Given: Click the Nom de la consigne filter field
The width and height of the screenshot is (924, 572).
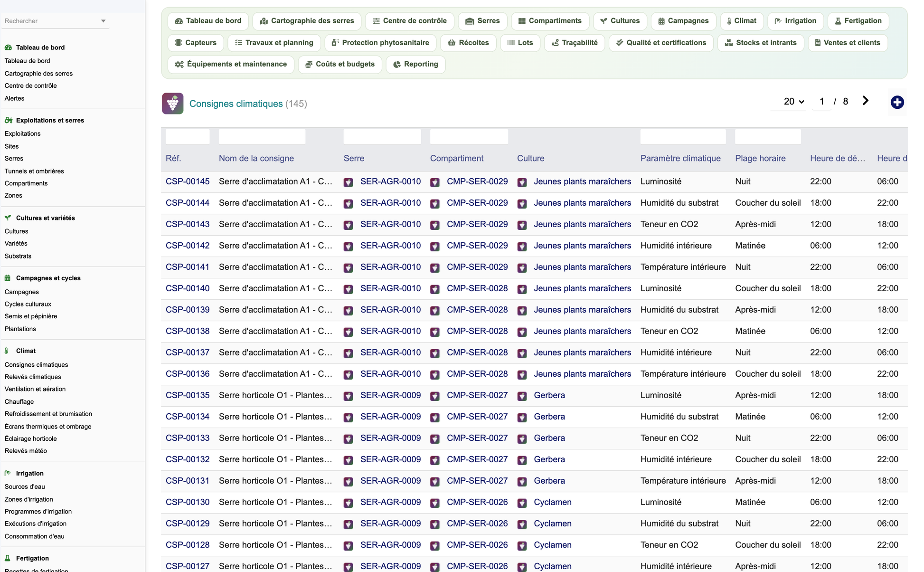Looking at the screenshot, I should (262, 137).
